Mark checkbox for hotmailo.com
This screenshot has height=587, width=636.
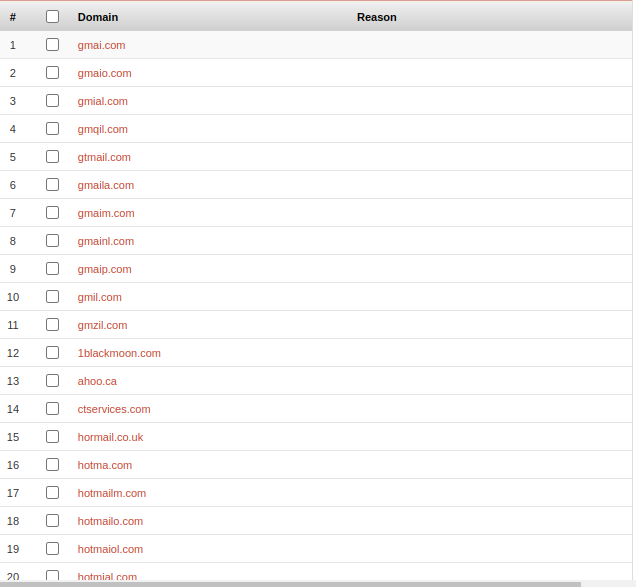(x=52, y=520)
